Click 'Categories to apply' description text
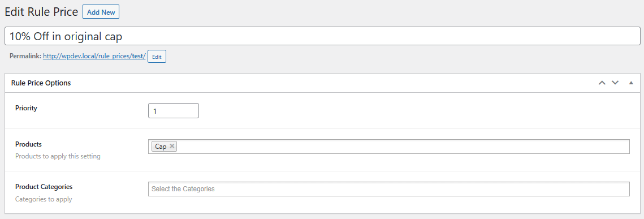Screen dimensions: 644x219 [44, 199]
